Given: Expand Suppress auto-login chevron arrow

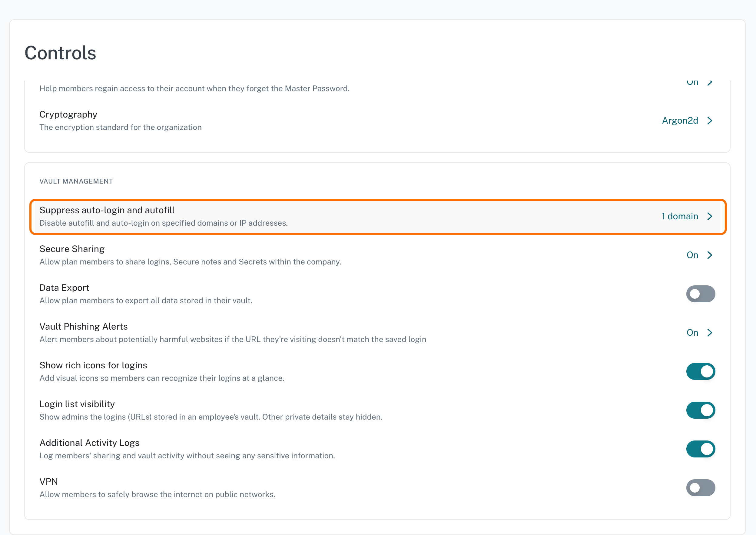Looking at the screenshot, I should pos(710,216).
